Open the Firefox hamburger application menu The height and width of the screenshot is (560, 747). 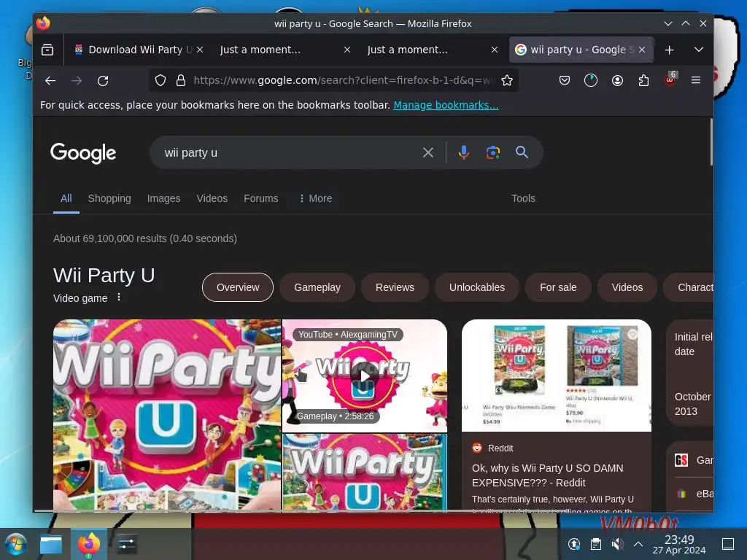click(696, 80)
